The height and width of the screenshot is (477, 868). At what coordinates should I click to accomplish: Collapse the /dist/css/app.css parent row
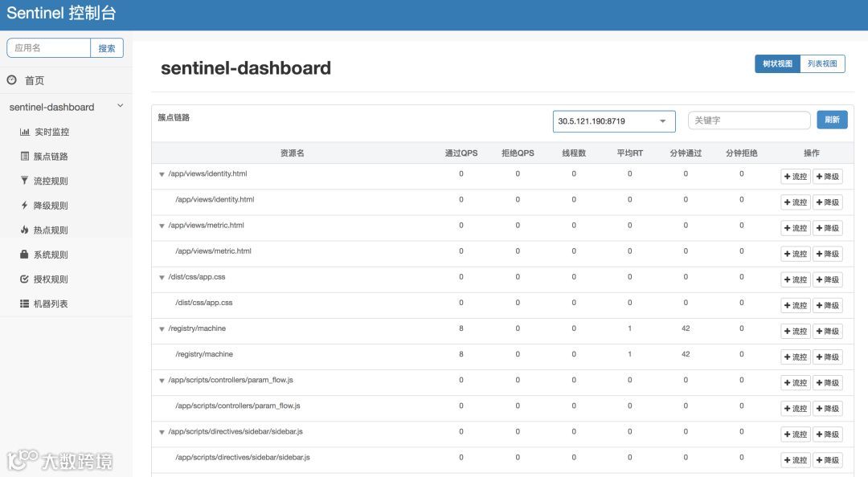[x=162, y=277]
